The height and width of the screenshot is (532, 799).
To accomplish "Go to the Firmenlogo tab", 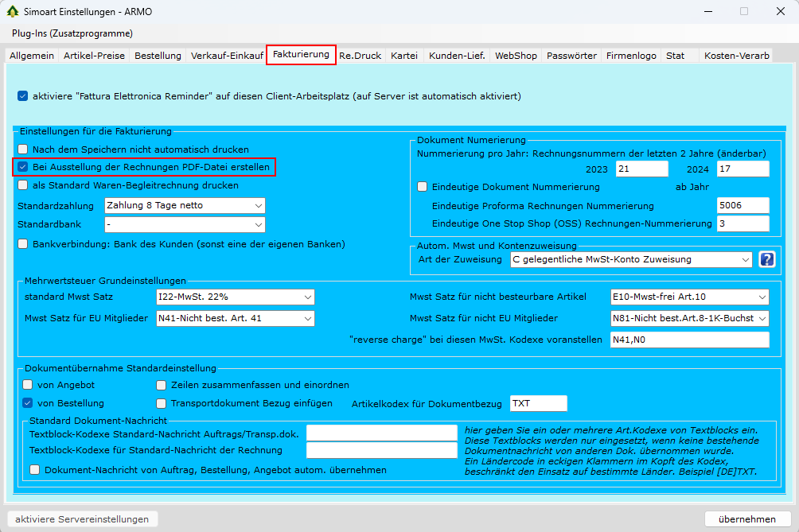I will [631, 56].
